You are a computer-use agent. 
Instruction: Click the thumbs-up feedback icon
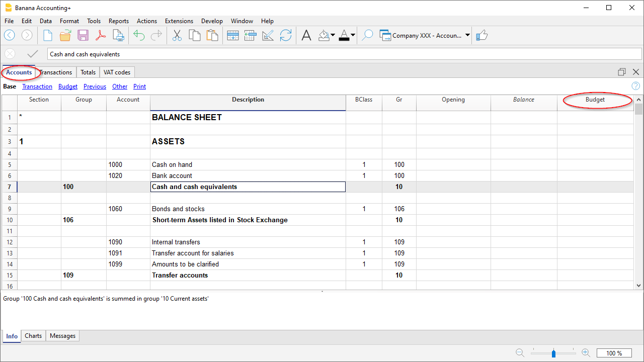coord(481,35)
